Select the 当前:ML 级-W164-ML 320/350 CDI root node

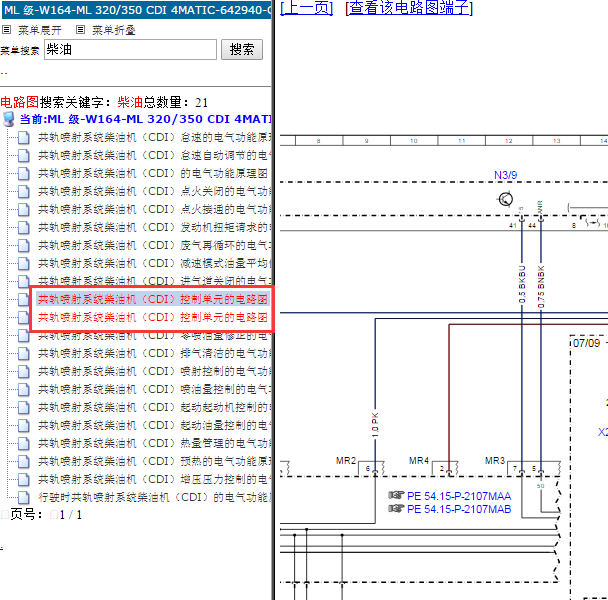(x=145, y=119)
